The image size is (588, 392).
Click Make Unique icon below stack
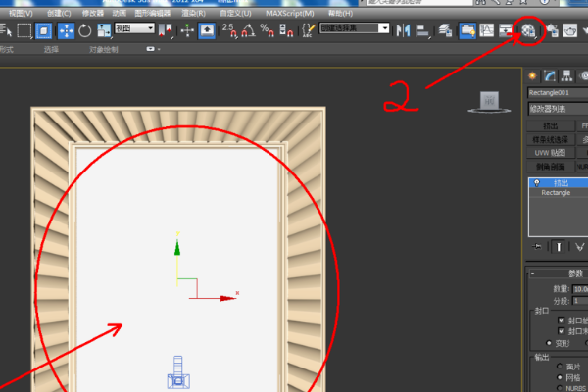coord(580,247)
